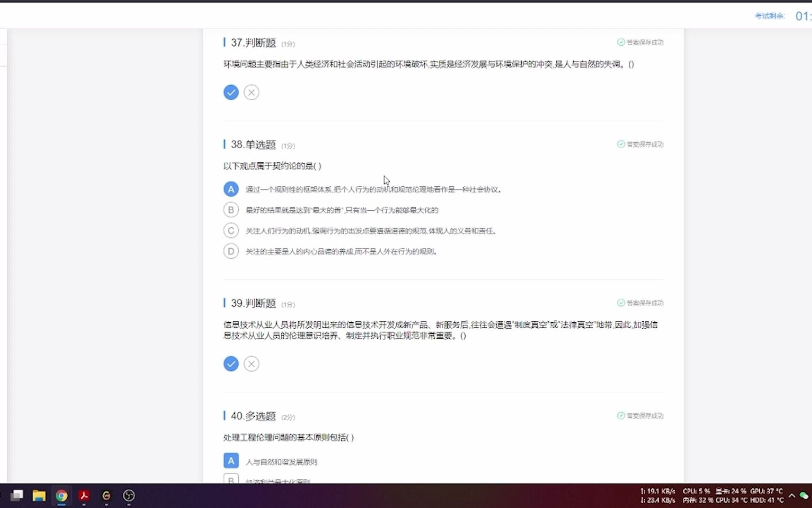This screenshot has height=508, width=812.
Task: Click the question 37 save-success check icon
Action: pyautogui.click(x=621, y=42)
